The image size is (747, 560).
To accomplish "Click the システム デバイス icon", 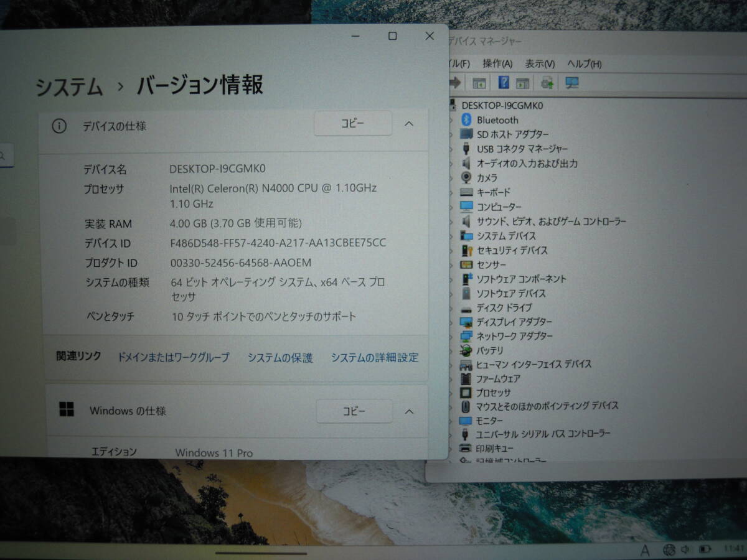I will coord(467,236).
